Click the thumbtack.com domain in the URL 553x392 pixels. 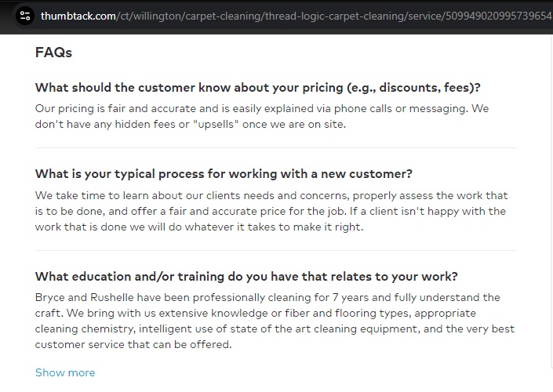click(x=78, y=16)
